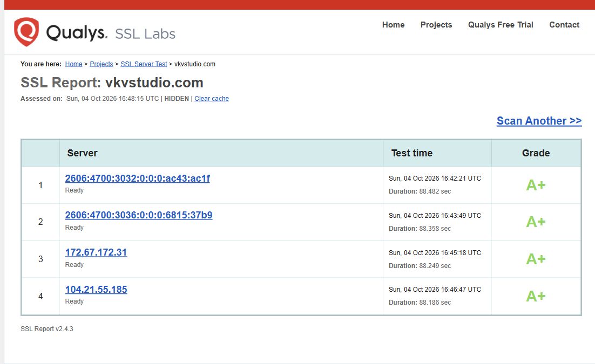Image resolution: width=595 pixels, height=364 pixels.
Task: Click test time 16:46:47 UTC
Action: tap(435, 289)
